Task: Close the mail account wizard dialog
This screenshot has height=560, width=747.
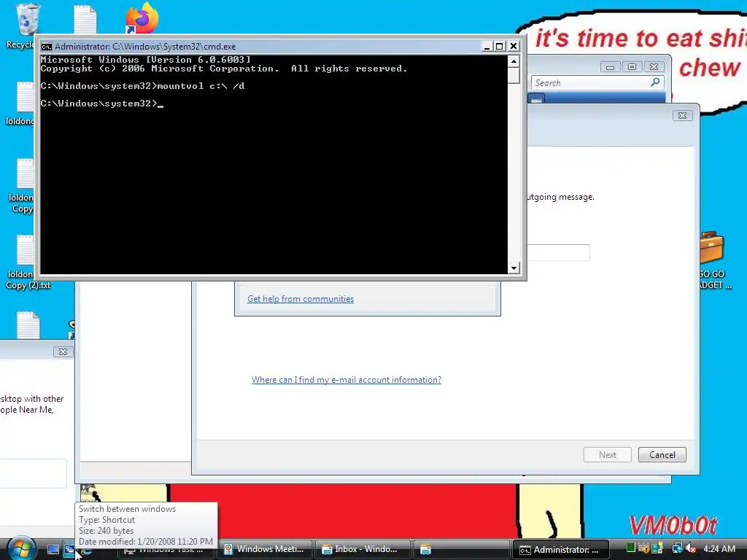Action: (682, 116)
